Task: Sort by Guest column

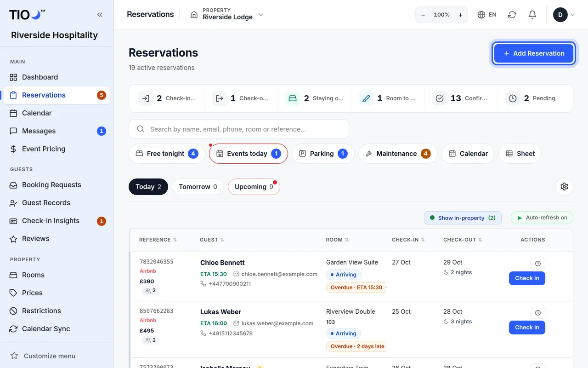Action: point(212,240)
